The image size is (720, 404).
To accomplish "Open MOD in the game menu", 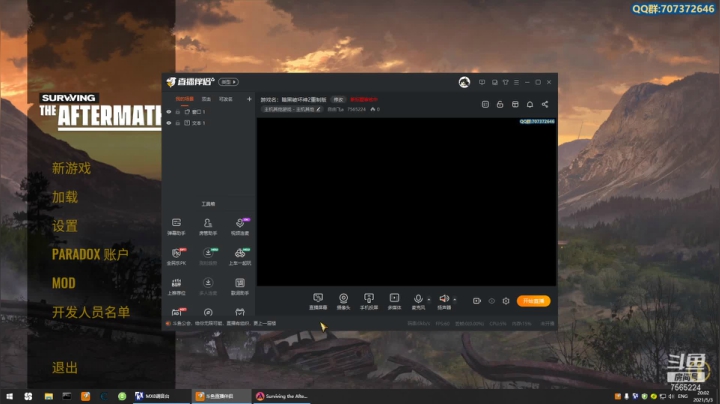I will click(63, 283).
